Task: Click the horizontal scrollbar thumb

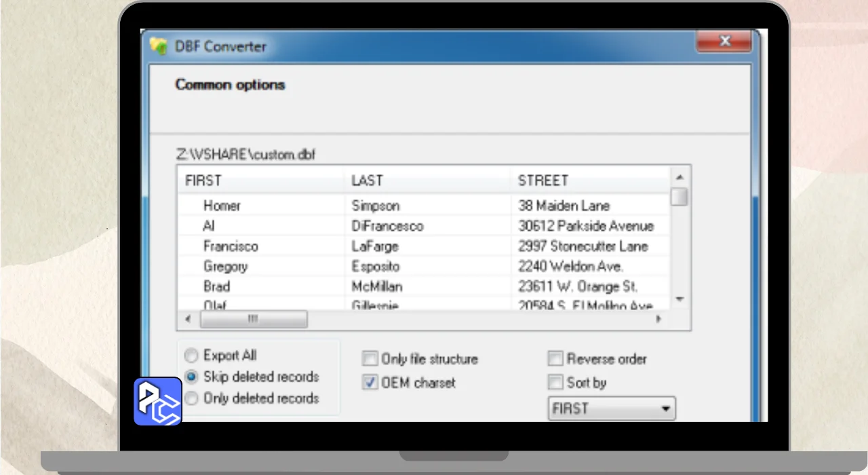Action: point(252,319)
